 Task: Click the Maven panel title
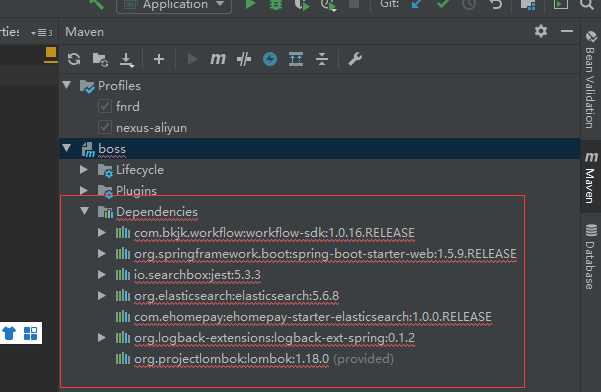click(84, 32)
